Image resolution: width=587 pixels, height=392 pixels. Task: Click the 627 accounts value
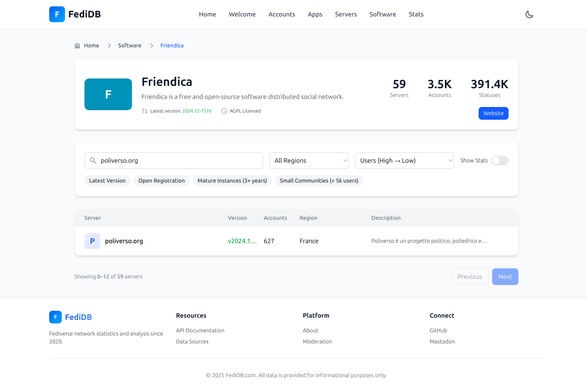[269, 241]
